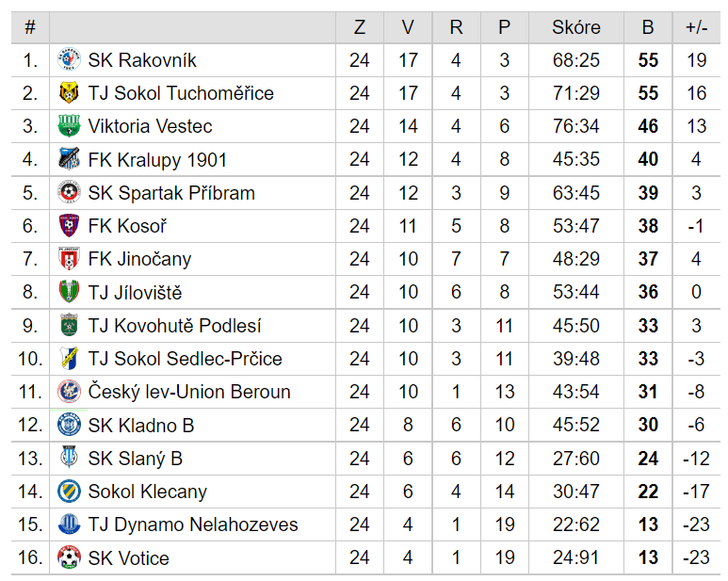The image size is (728, 581).
Task: Sort table by the Skóre column header
Action: pyautogui.click(x=576, y=27)
